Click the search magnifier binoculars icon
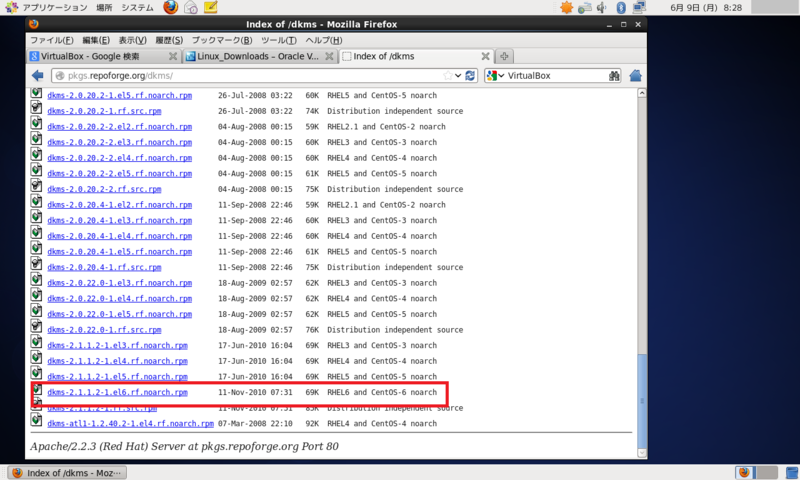 [x=614, y=75]
